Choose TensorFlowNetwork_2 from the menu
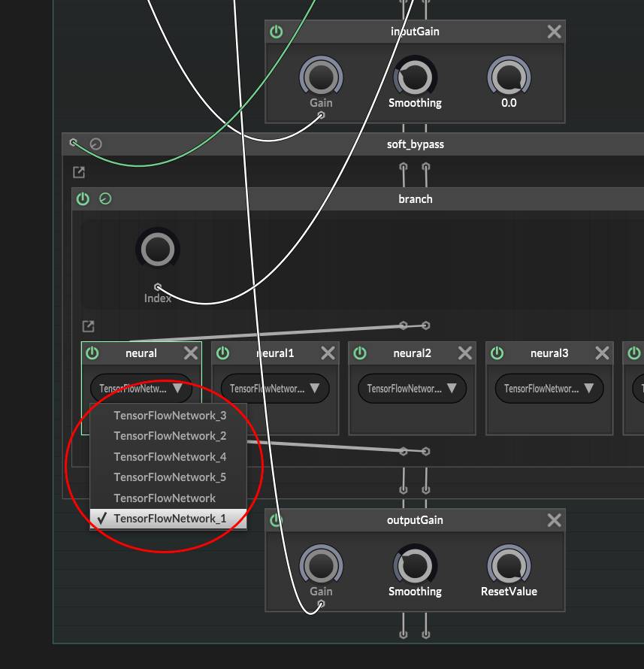Screen dimensions: 644x669 tap(168, 436)
